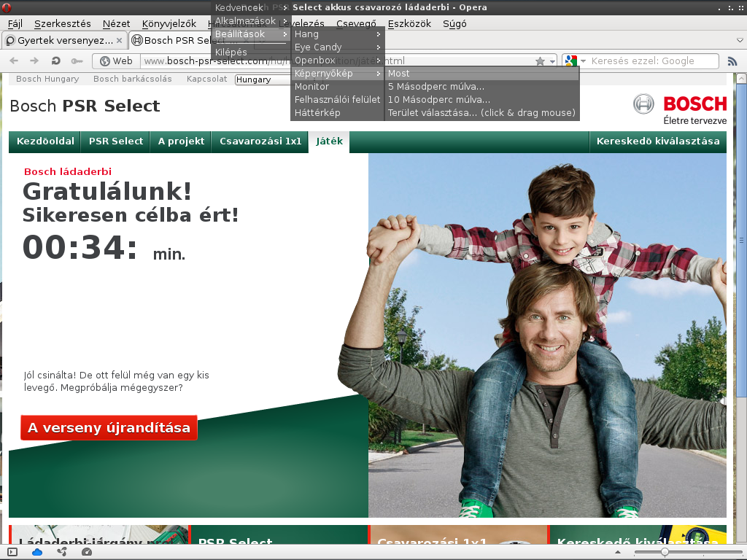Click the Bosch logo
The height and width of the screenshot is (560, 747).
(680, 109)
